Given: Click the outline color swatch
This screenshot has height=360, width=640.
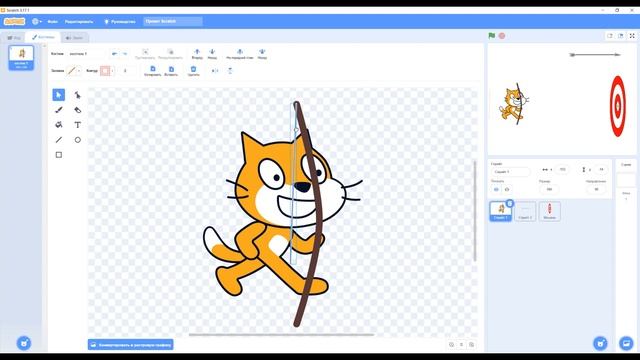Looking at the screenshot, I should click(105, 71).
